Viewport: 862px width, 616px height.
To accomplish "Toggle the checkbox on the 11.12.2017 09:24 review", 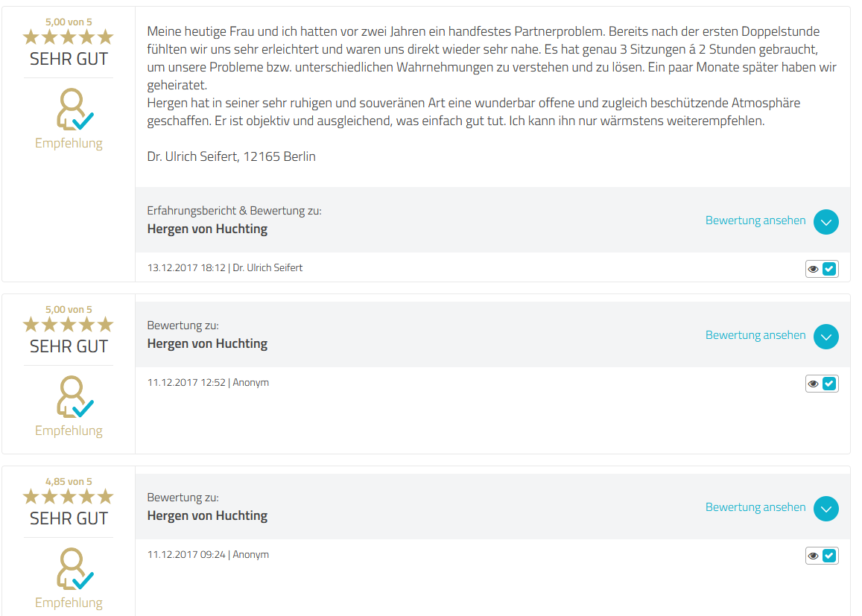I will 829,556.
